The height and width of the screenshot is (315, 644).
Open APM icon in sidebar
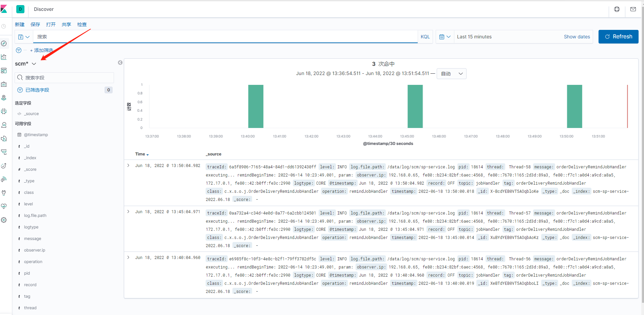tap(4, 152)
